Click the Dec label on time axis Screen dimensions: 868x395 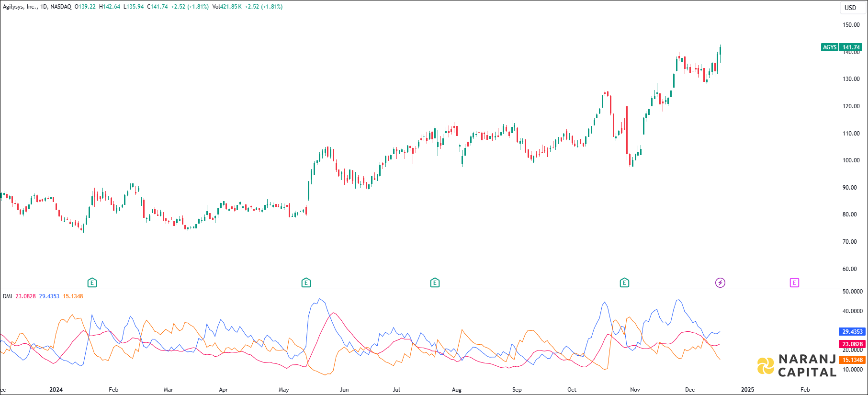tap(690, 390)
